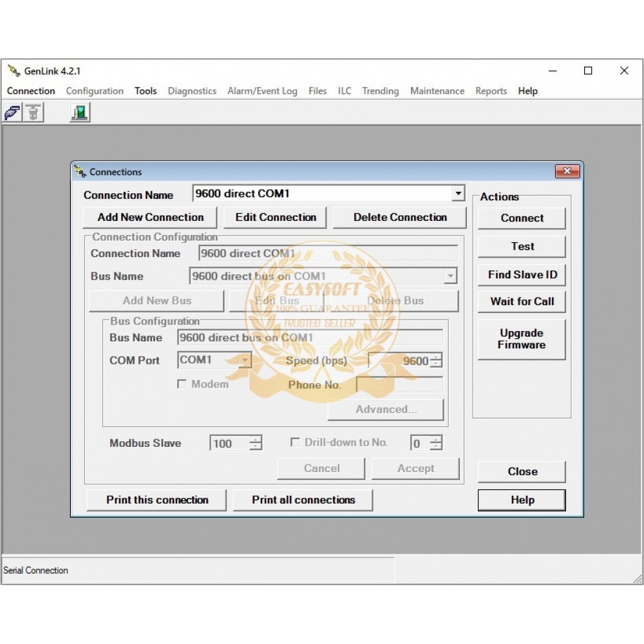Adjust the Speed (bps) spinner arrows
644x644 pixels.
coord(436,361)
